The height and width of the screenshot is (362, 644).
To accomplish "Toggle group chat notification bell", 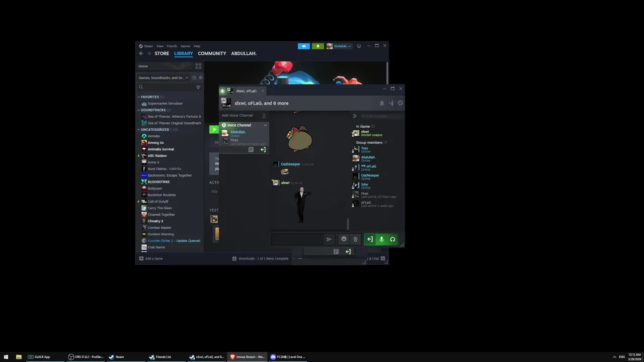I will (381, 103).
